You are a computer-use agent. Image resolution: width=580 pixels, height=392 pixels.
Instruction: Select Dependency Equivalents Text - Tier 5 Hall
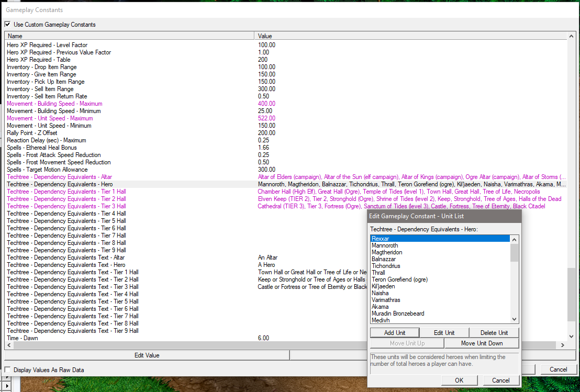pos(186,301)
